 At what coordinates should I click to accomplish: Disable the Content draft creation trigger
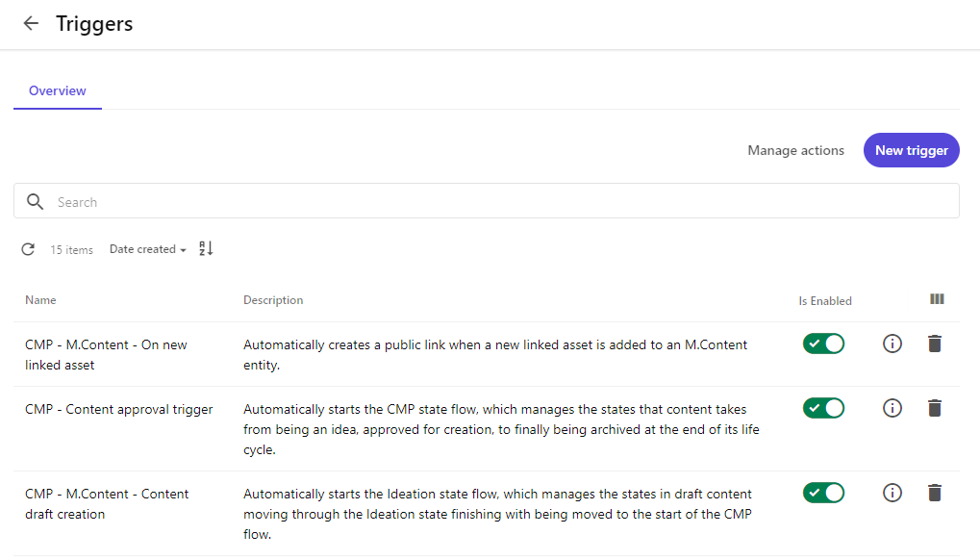[823, 493]
